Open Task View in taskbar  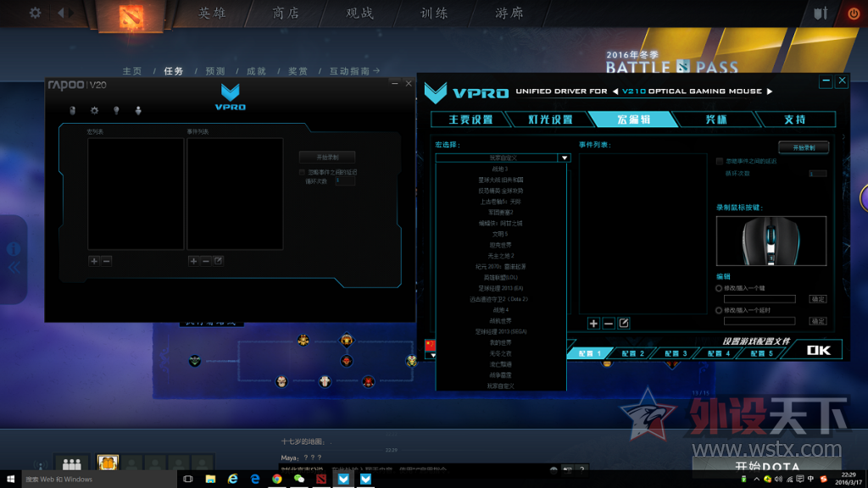(188, 480)
